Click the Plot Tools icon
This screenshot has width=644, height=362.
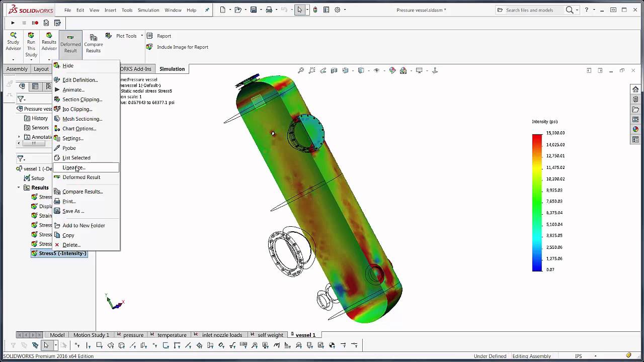coord(109,36)
